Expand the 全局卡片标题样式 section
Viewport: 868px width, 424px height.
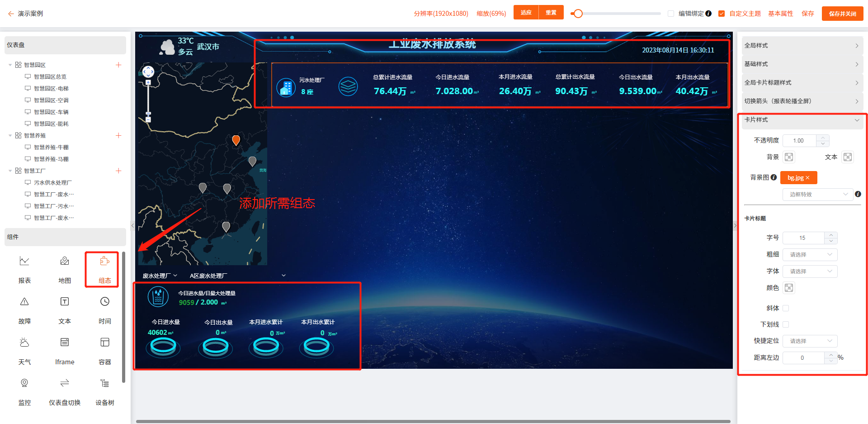click(802, 82)
